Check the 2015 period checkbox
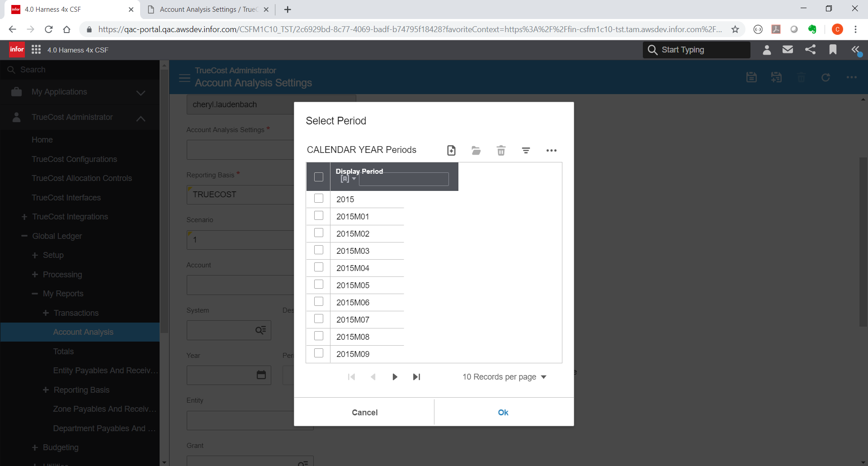Image resolution: width=868 pixels, height=466 pixels. (x=319, y=199)
